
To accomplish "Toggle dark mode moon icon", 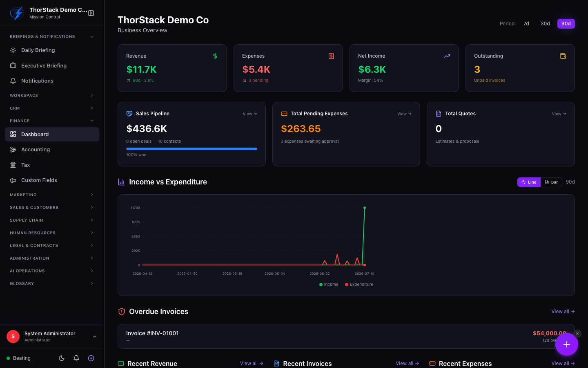I will point(62,358).
